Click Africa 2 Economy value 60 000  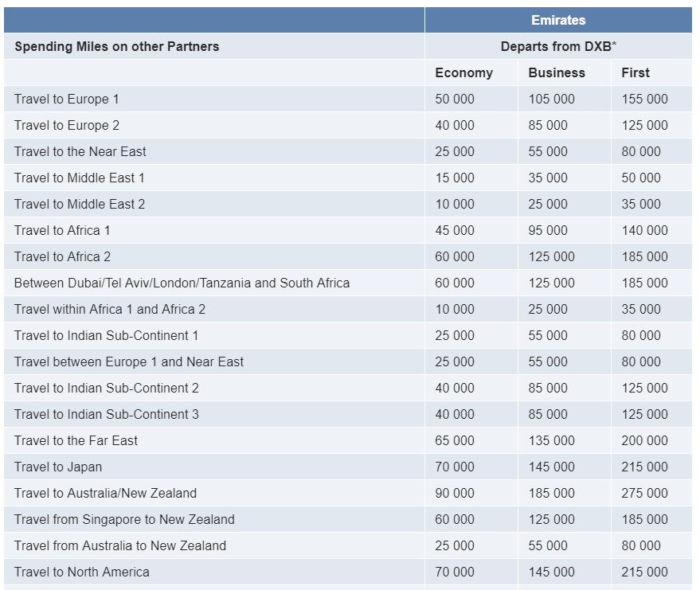click(455, 256)
